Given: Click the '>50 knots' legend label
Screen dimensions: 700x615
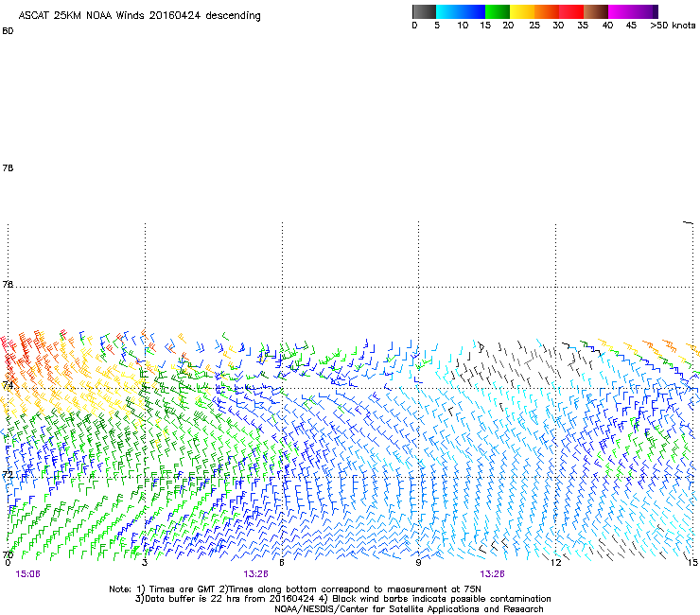Looking at the screenshot, I should 673,26.
